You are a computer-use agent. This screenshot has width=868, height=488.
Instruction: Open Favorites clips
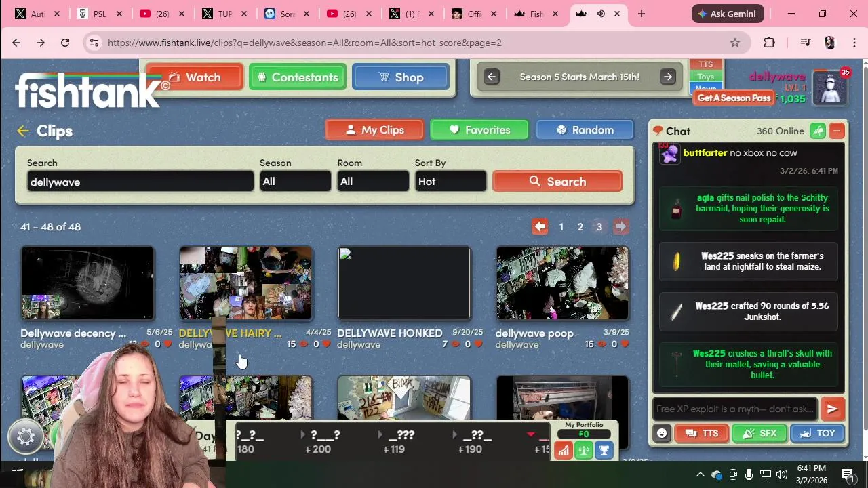479,130
